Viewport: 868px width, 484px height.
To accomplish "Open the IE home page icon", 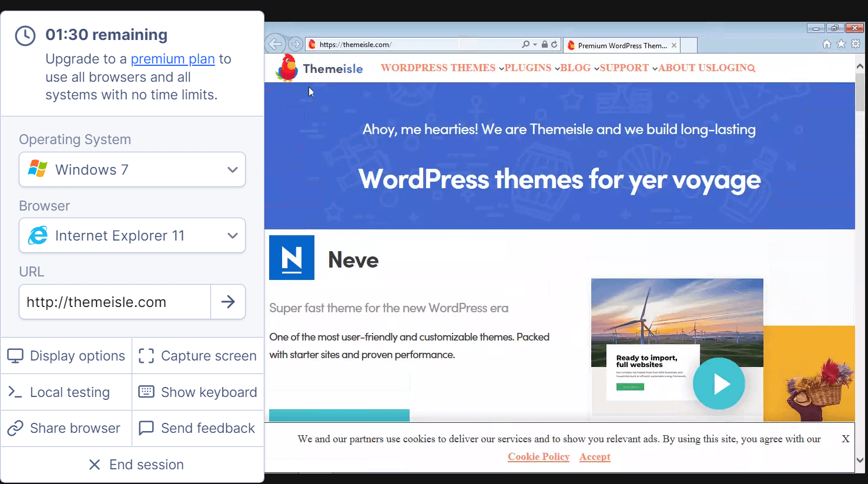I will click(x=827, y=44).
